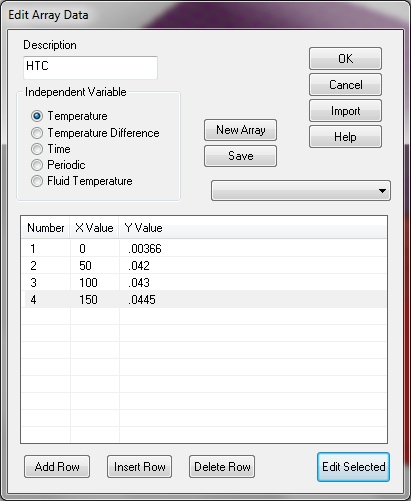Open the Import dialog
Screen dimensions: 411x501
click(x=345, y=111)
